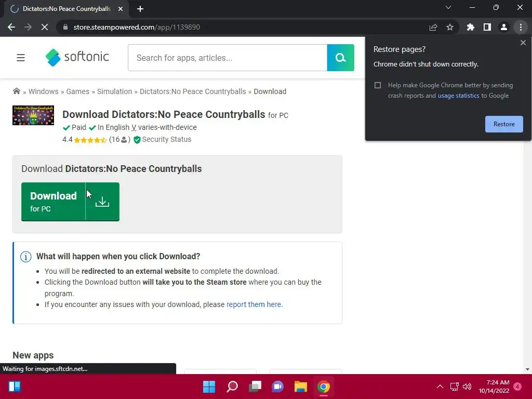Click the page scrollbar down arrow

click(x=527, y=369)
